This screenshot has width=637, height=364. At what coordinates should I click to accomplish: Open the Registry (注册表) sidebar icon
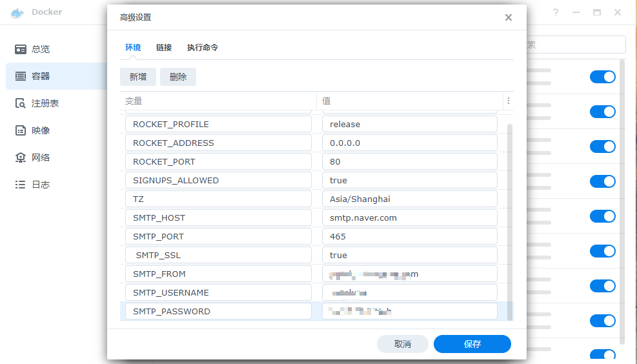point(21,103)
